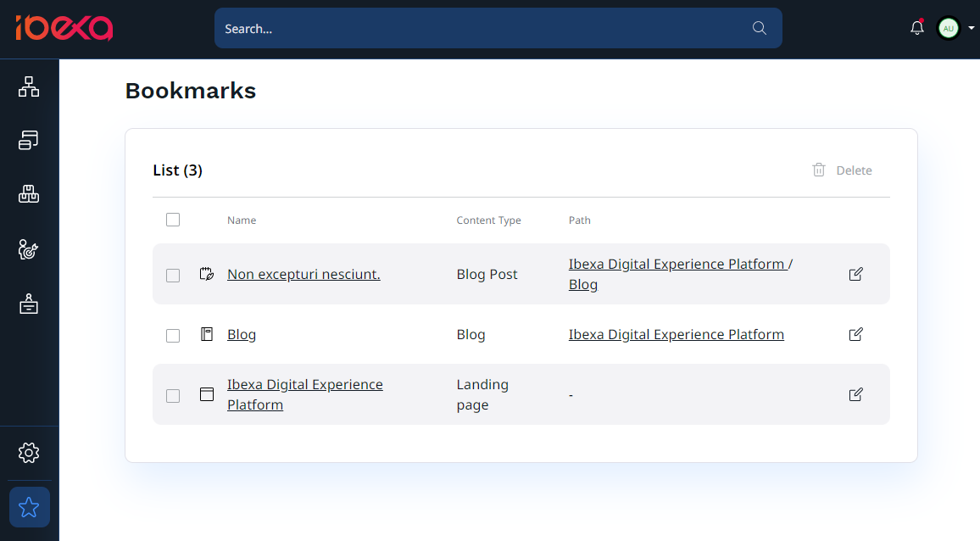
Task: Click into the Search field
Action: coord(483,28)
